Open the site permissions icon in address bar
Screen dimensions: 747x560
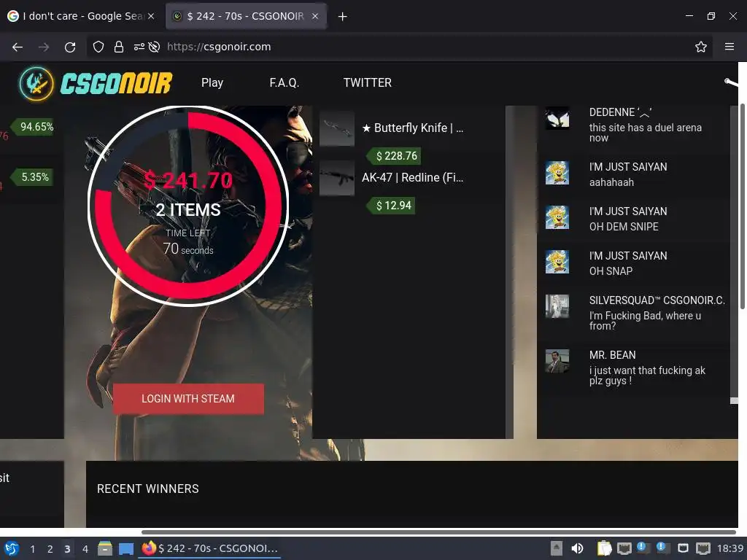(x=139, y=47)
